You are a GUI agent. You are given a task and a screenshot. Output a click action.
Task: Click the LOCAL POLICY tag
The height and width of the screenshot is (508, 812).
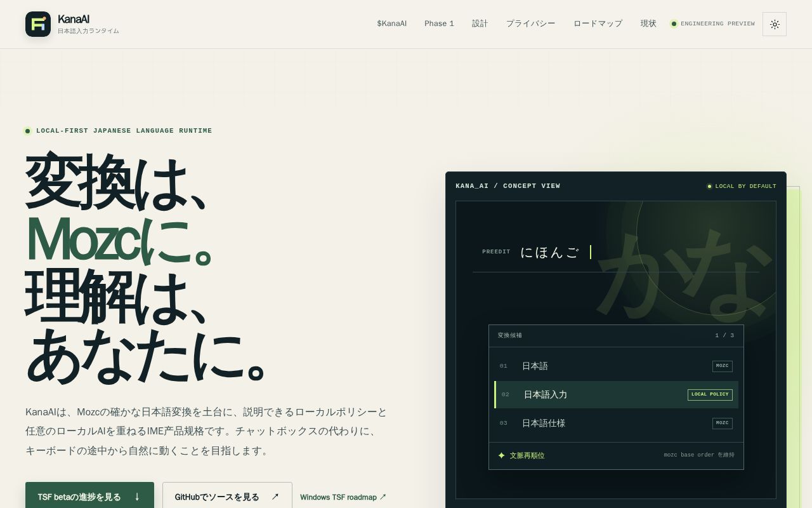710,394
